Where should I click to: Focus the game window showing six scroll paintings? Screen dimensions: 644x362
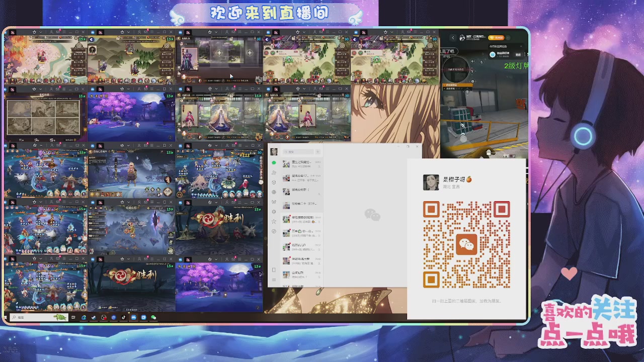point(45,114)
